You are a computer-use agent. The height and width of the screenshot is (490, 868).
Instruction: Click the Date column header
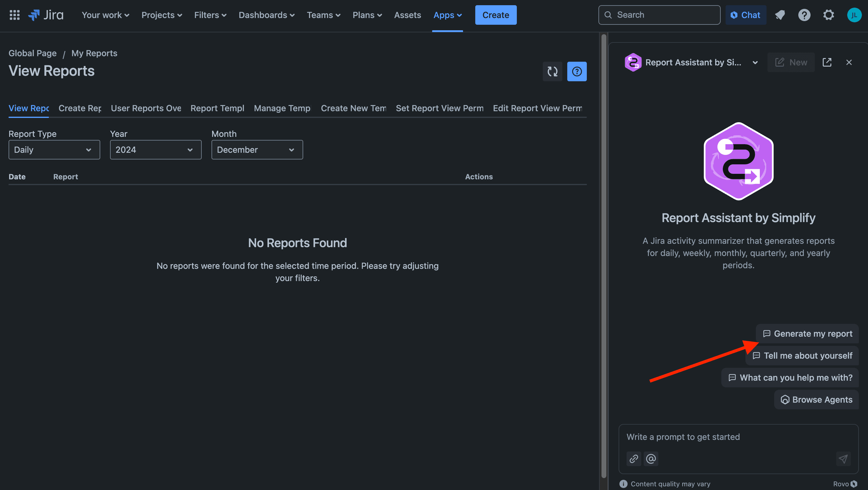pos(17,177)
